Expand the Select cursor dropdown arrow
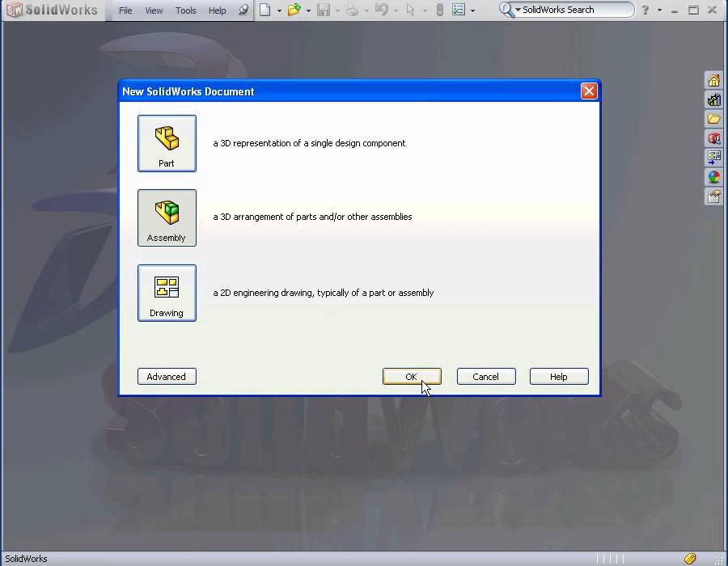Viewport: 728px width, 566px height. [x=425, y=11]
